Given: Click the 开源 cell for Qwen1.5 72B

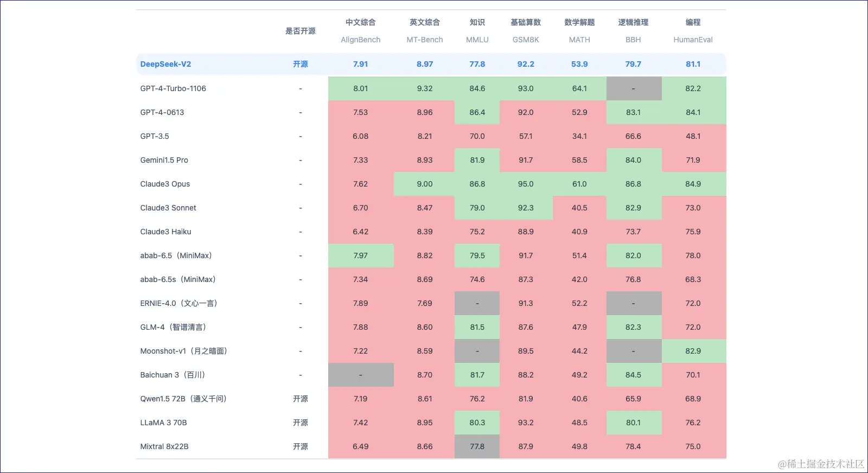Looking at the screenshot, I should (x=301, y=399).
